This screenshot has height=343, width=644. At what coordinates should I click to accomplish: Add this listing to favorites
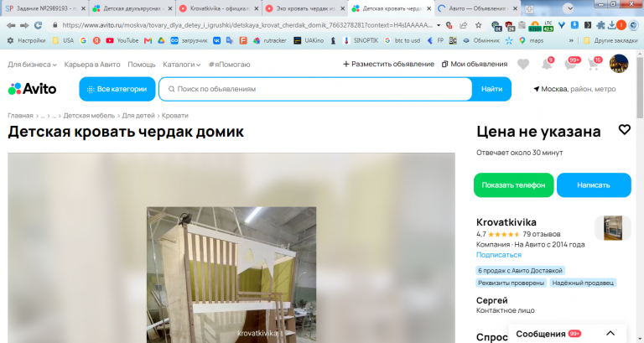624,130
